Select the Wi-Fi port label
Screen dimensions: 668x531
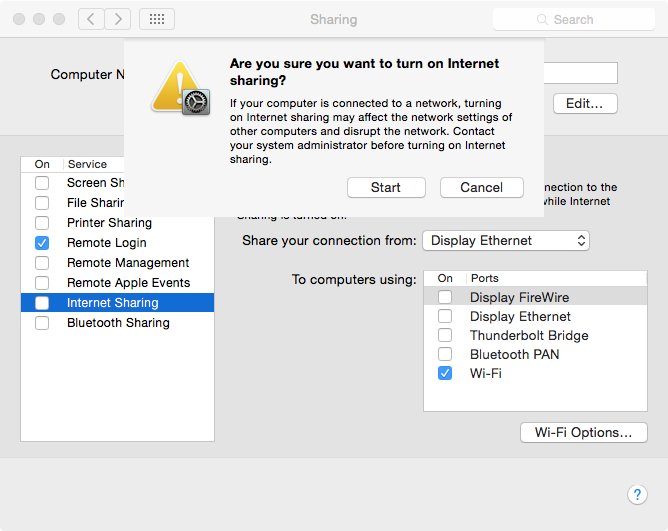coord(486,374)
